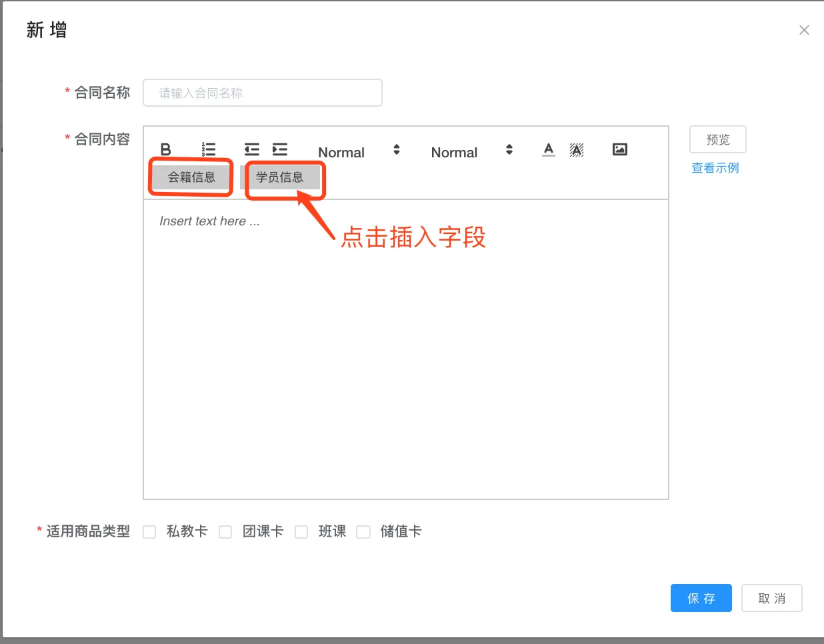Apply ordered list formatting
The height and width of the screenshot is (644, 824).
click(209, 149)
